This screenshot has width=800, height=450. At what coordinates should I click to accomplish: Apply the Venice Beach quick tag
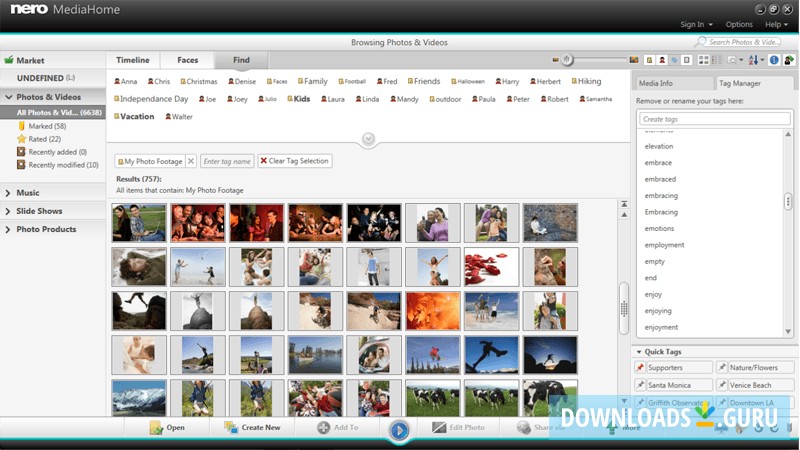pyautogui.click(x=761, y=385)
